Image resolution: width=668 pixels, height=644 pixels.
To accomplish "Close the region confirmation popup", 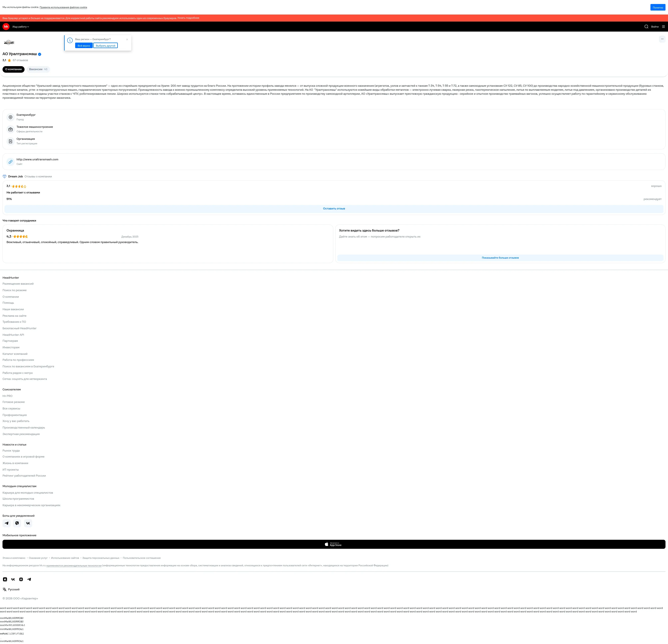I will click(x=127, y=39).
